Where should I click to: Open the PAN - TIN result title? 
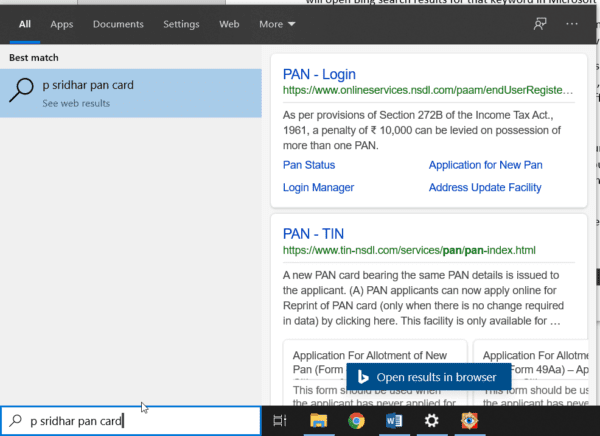pos(313,234)
